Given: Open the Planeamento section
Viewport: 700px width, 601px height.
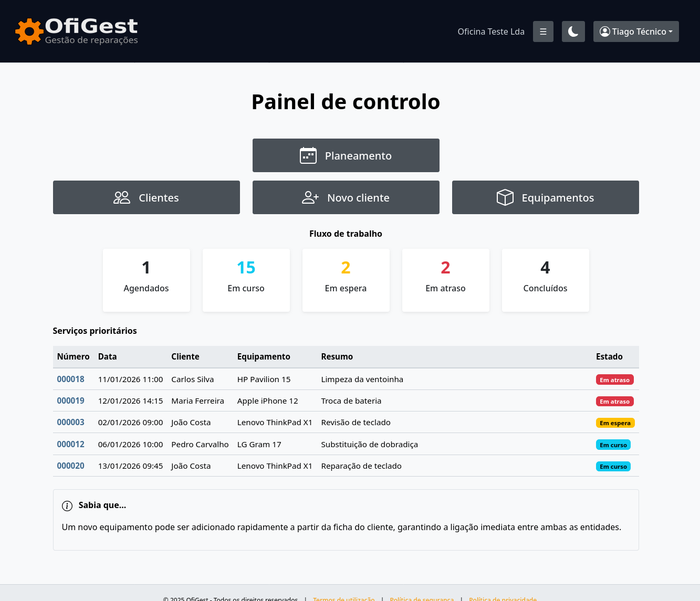Looking at the screenshot, I should [346, 155].
